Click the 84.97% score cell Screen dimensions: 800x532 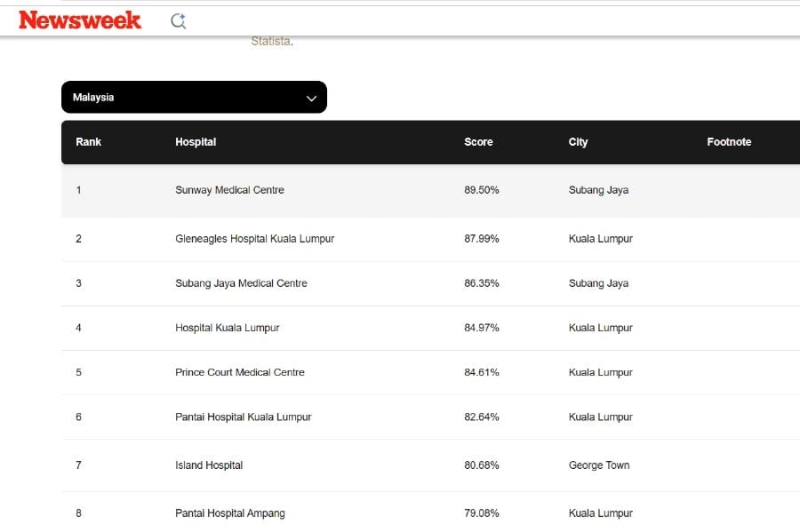click(x=481, y=328)
